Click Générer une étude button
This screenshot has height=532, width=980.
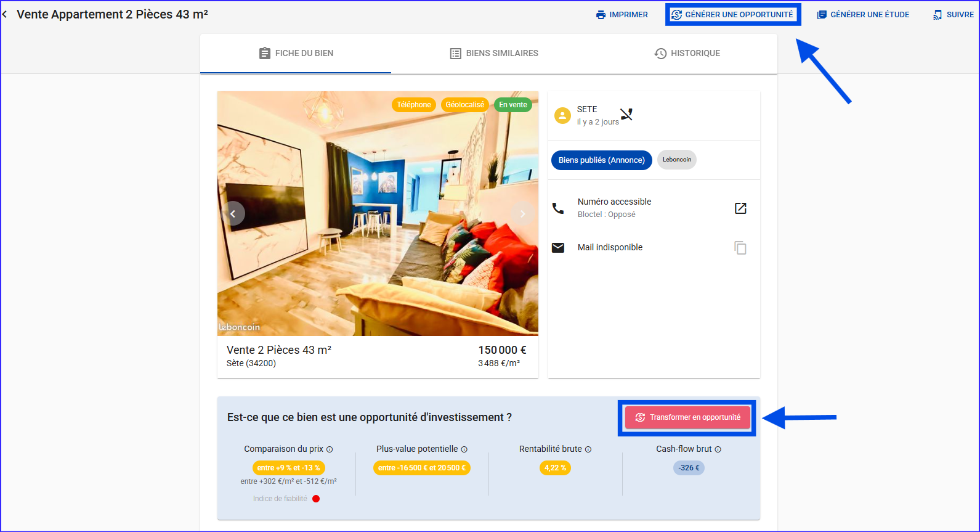863,15
